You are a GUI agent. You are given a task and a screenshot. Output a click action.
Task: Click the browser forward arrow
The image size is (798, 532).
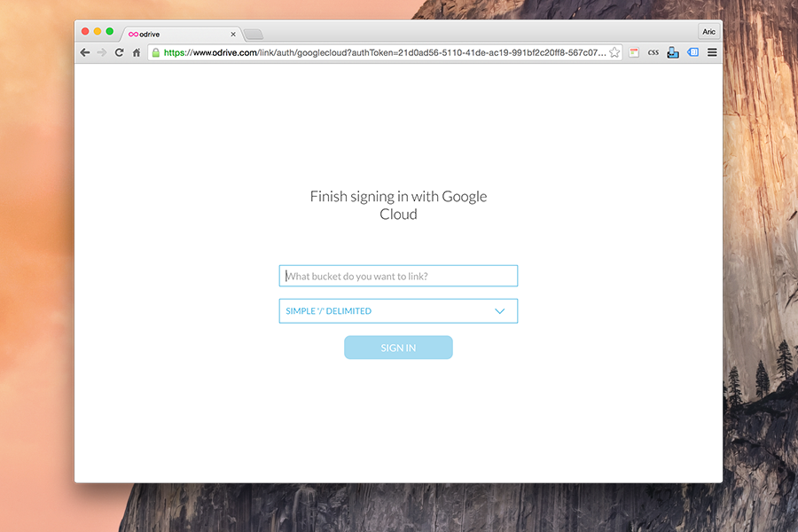pyautogui.click(x=102, y=52)
